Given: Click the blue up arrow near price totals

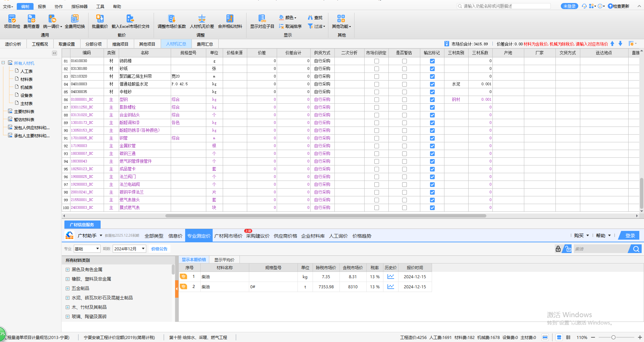Looking at the screenshot, I should pyautogui.click(x=612, y=44).
